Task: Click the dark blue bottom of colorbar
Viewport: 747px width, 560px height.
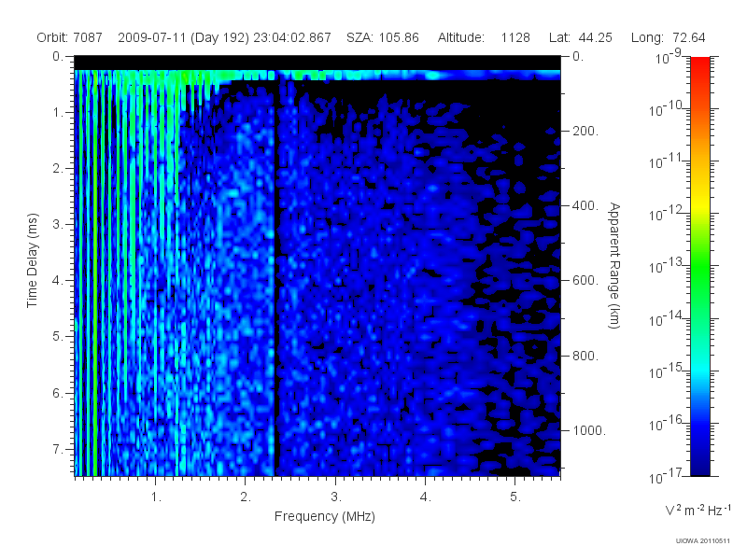Action: pyautogui.click(x=700, y=464)
